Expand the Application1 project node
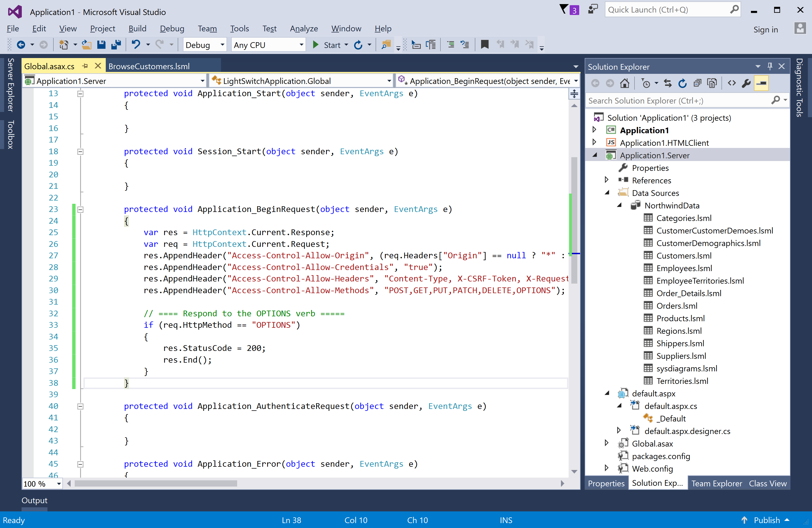Image resolution: width=812 pixels, height=528 pixels. 594,130
